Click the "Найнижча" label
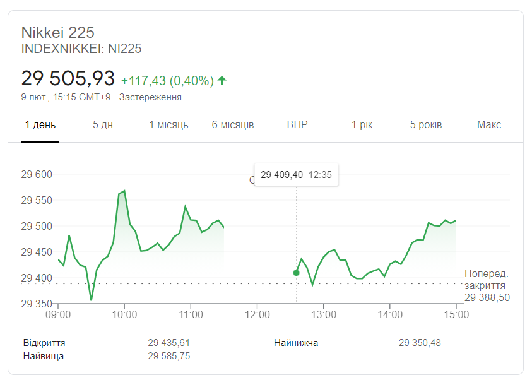This screenshot has width=532, height=392. pos(296,343)
